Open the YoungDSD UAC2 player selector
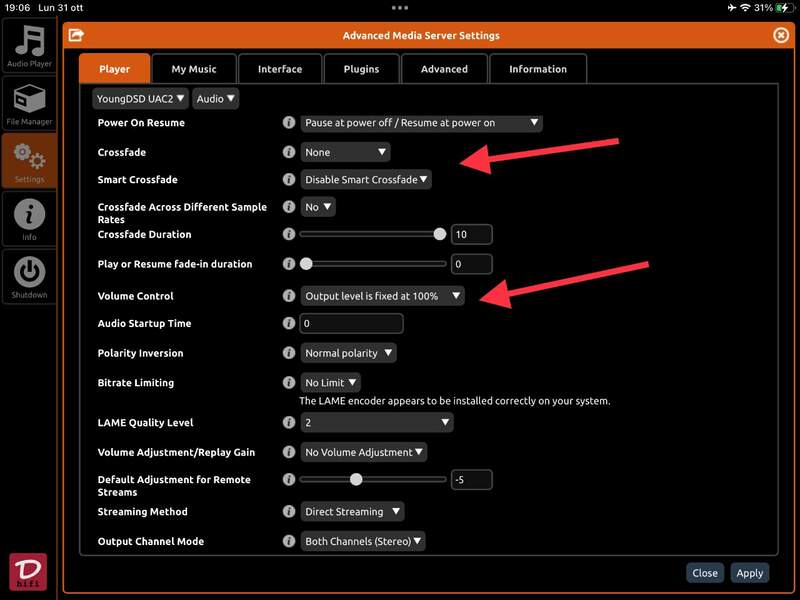The image size is (800, 600). tap(139, 99)
